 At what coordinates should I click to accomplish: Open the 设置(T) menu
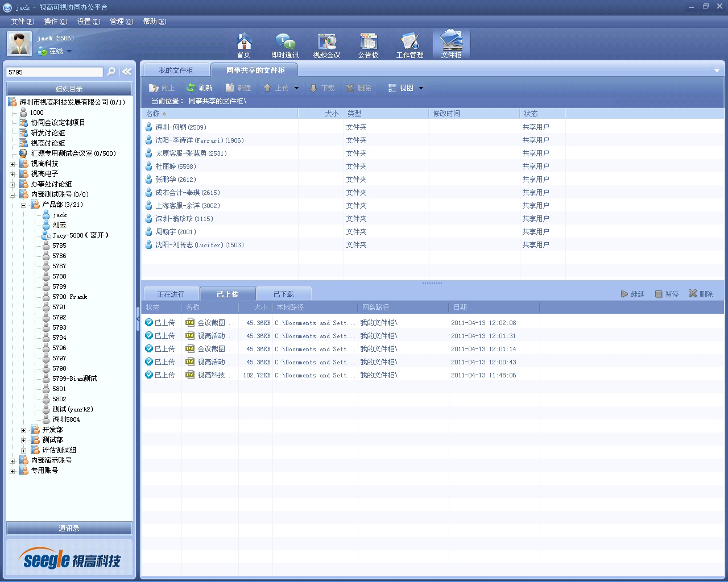(x=88, y=21)
